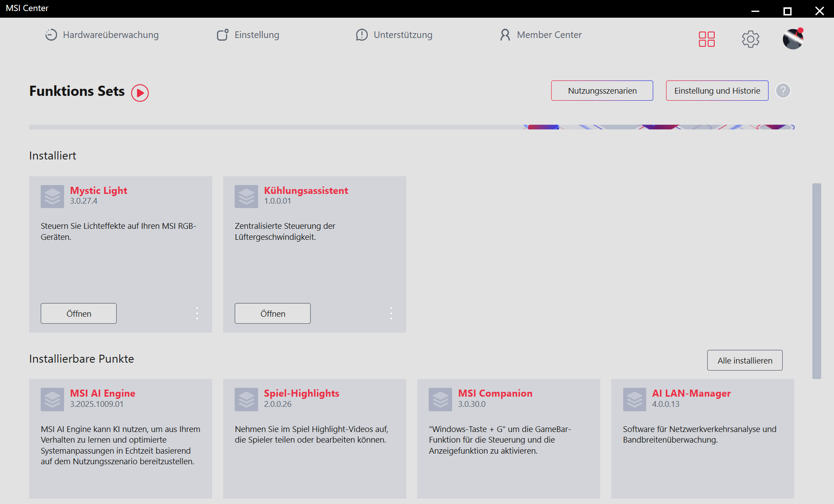
Task: Click the Member Center person icon
Action: (505, 35)
